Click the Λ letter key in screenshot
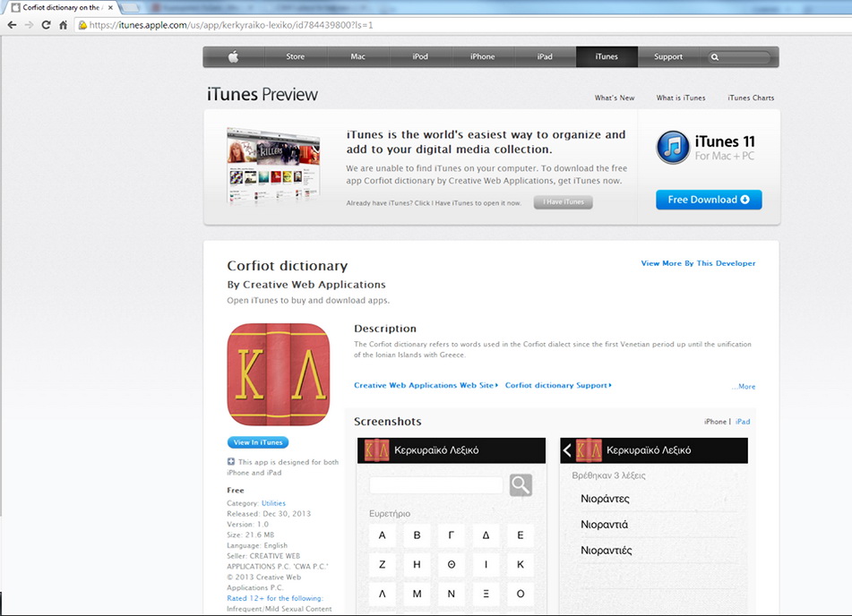 pyautogui.click(x=383, y=594)
